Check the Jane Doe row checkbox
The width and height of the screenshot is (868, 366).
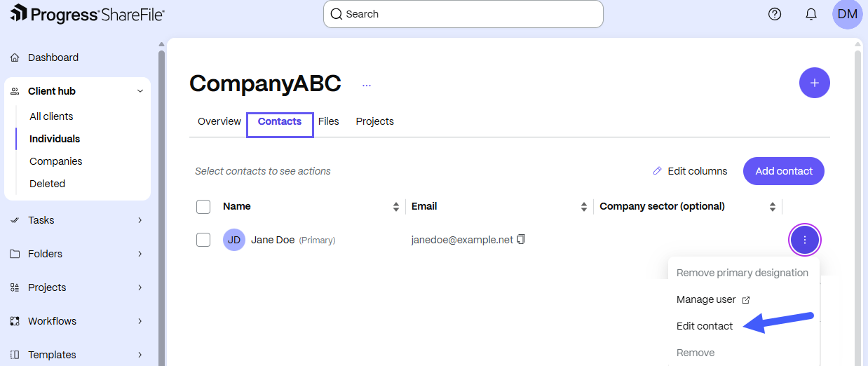pyautogui.click(x=203, y=240)
